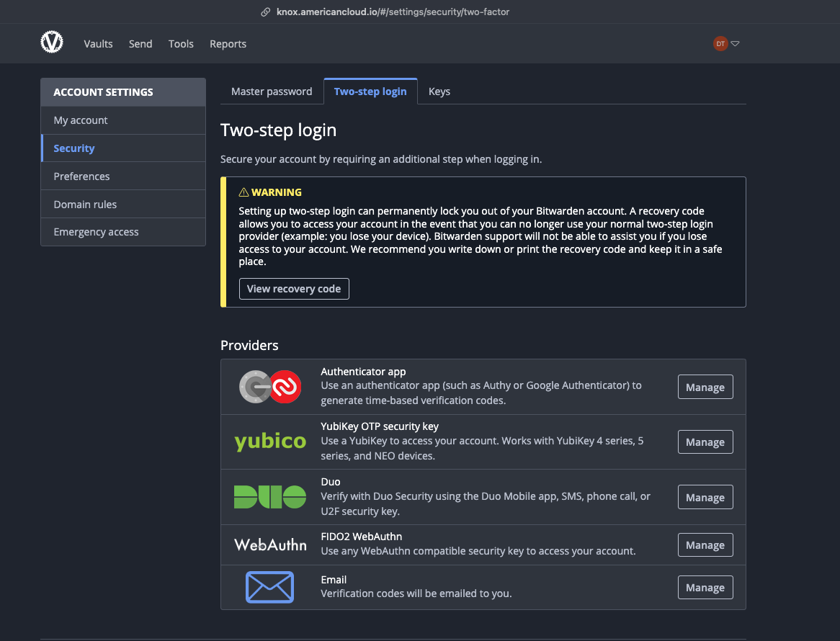Screen dimensions: 840x641
Task: Click the Authenticator app provider icon
Action: (x=270, y=387)
